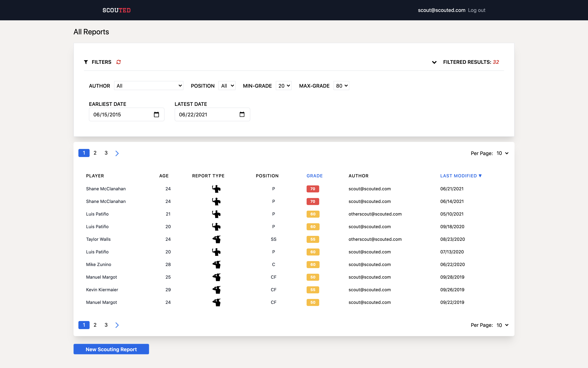The image size is (588, 368).
Task: Click hitter icon in the Mike Zunino row
Action: [216, 265]
